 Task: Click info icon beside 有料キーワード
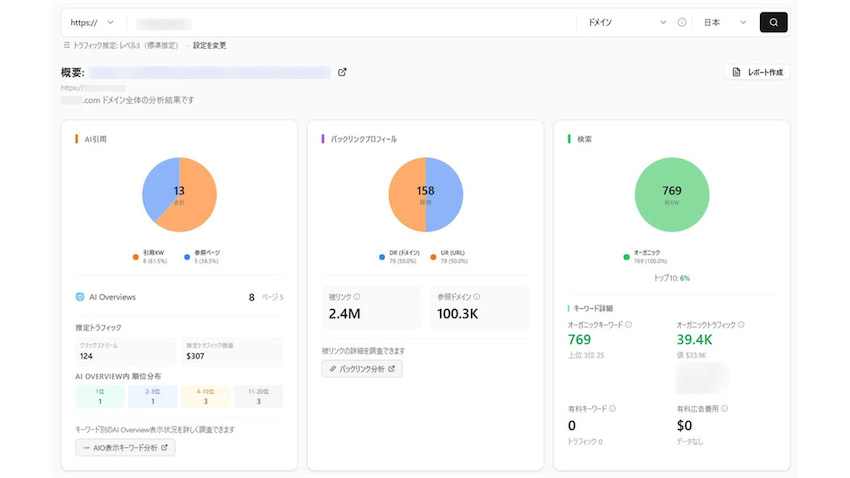(x=612, y=408)
